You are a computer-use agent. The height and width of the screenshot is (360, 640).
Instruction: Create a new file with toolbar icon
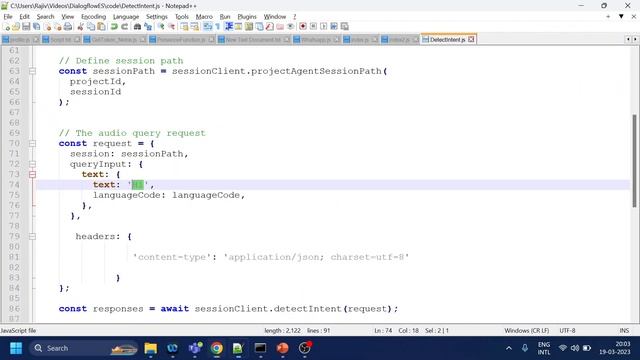pos(6,27)
